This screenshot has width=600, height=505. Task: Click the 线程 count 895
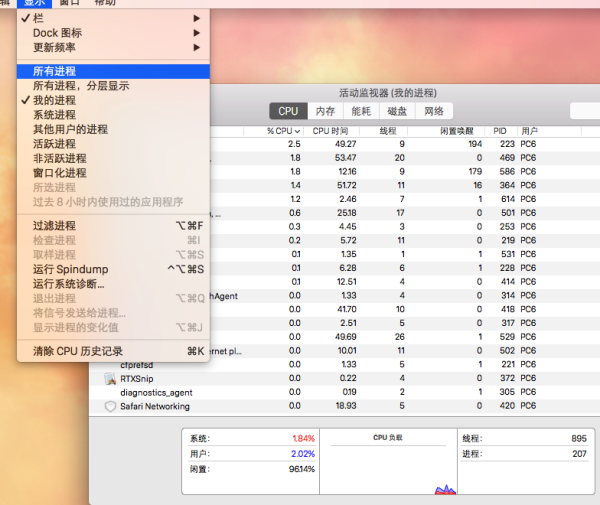(579, 438)
